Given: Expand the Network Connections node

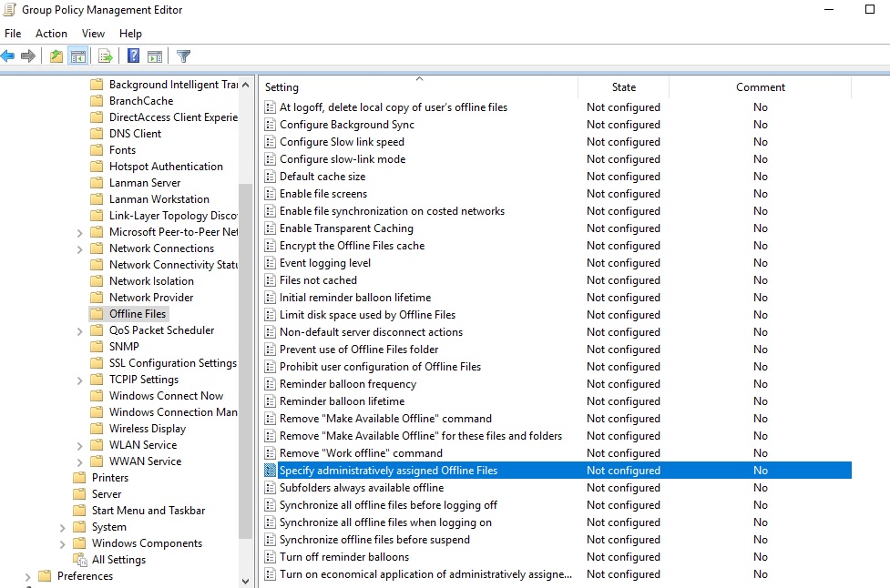Looking at the screenshot, I should coord(79,248).
